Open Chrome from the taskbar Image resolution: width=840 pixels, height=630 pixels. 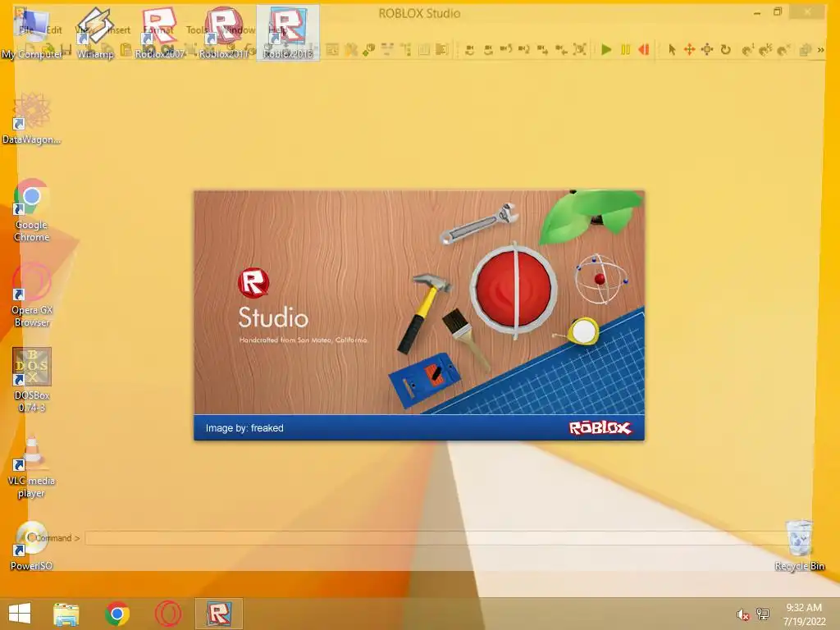click(x=117, y=614)
